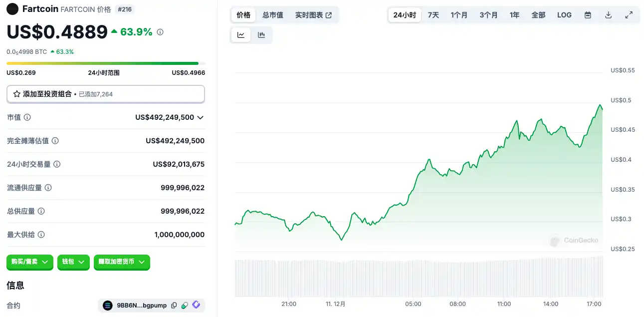Image resolution: width=644 pixels, height=317 pixels.
Task: Open the 钱包 dropdown
Action: [x=73, y=262]
